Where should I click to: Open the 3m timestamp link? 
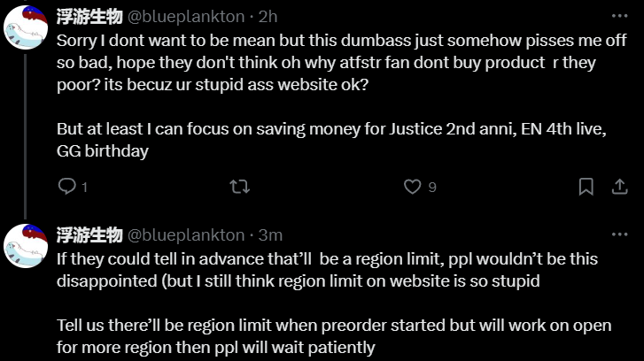(x=270, y=235)
